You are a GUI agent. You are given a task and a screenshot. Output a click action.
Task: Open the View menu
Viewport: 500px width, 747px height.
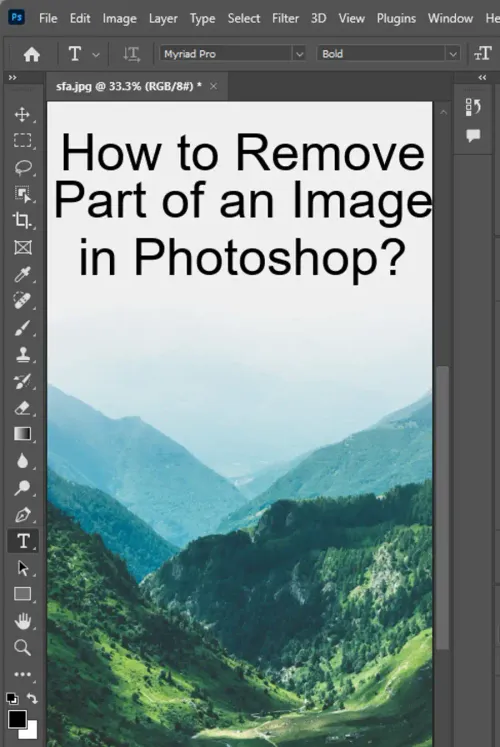(351, 18)
